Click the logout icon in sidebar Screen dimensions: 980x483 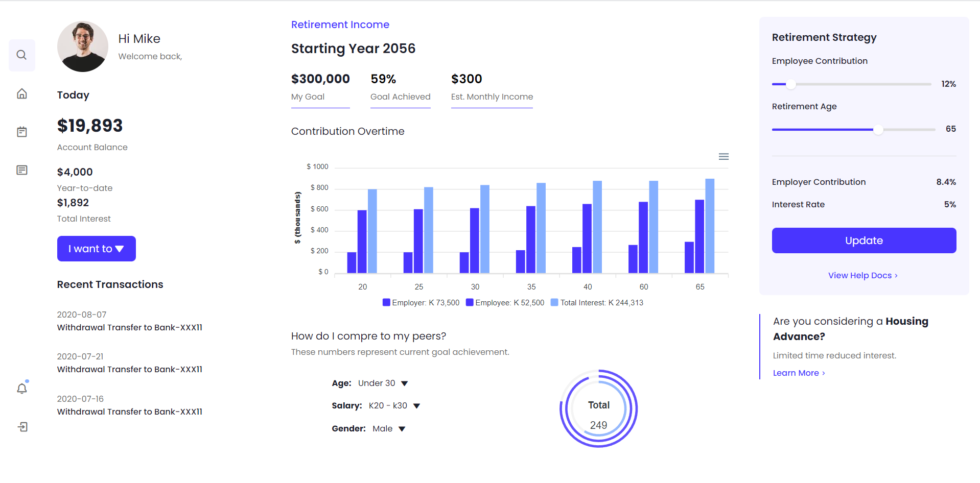point(22,427)
